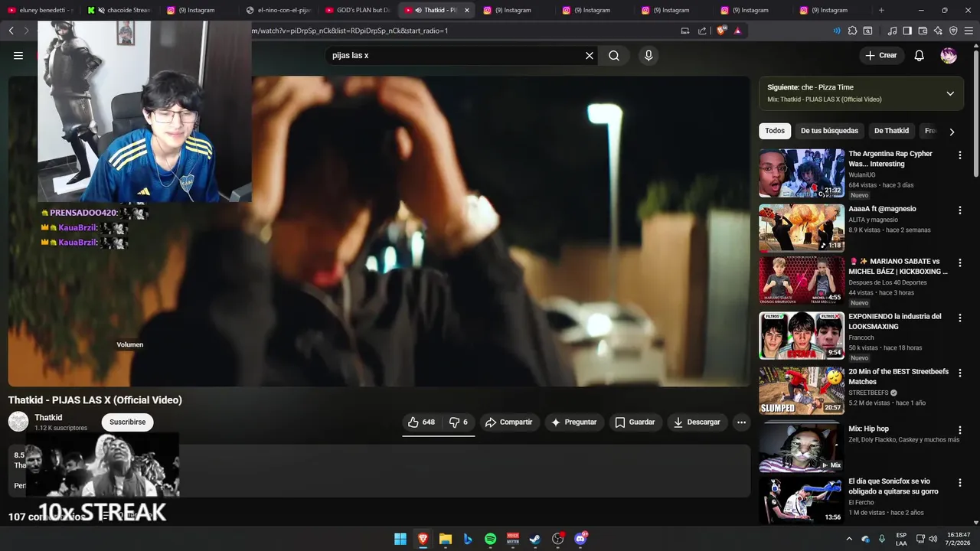Open Brave VPN shield icon

coord(953,31)
